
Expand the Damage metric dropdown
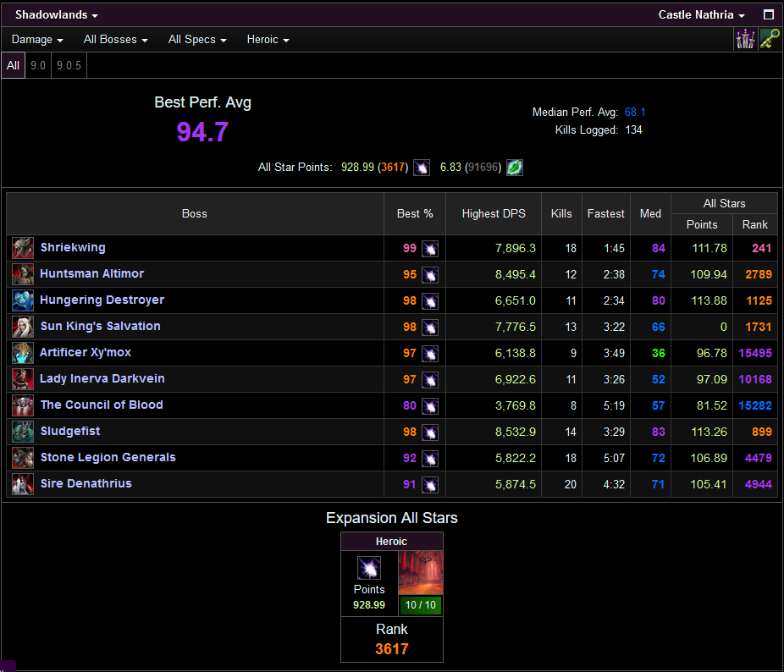(x=37, y=40)
